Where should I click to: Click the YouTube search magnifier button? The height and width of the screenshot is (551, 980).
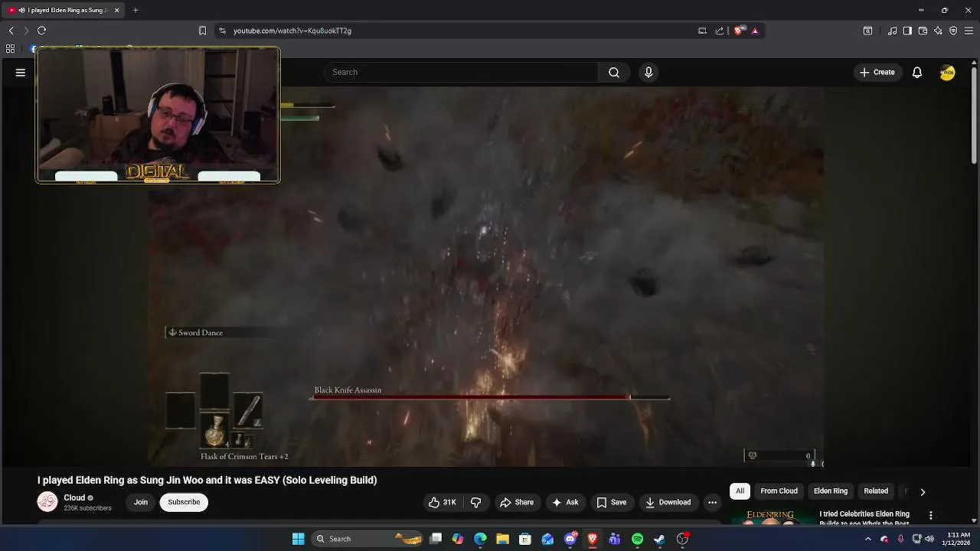pos(614,72)
